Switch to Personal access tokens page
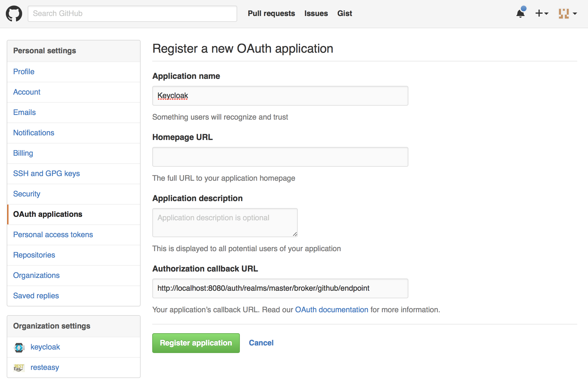This screenshot has height=392, width=588. (53, 235)
